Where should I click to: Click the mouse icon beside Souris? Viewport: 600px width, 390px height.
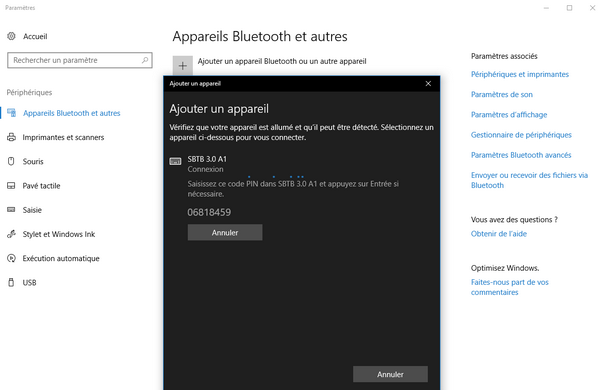[x=11, y=161]
